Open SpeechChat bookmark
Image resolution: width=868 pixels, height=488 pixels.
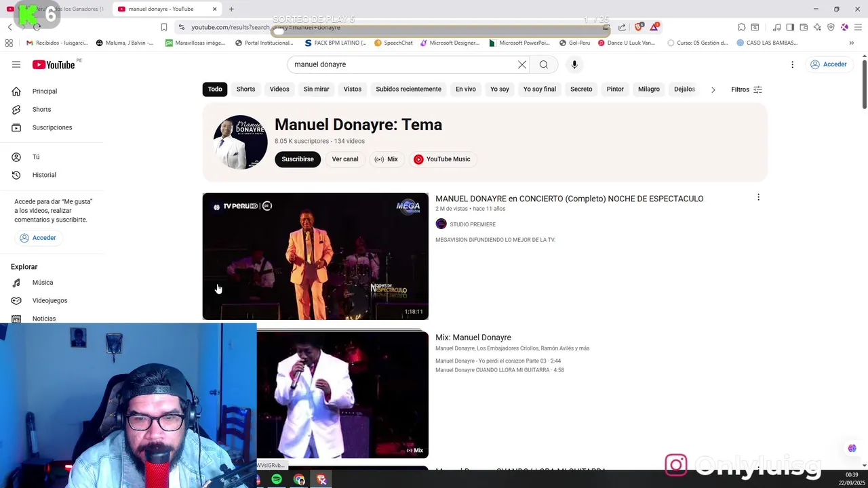393,43
